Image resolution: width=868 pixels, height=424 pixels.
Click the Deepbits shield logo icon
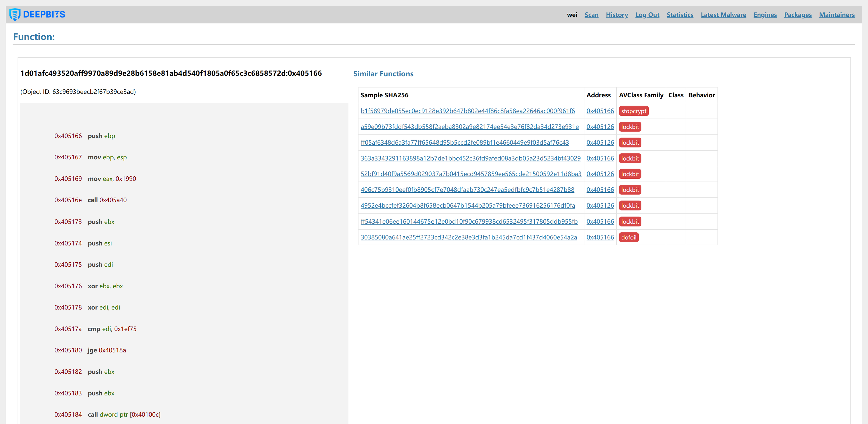(15, 14)
